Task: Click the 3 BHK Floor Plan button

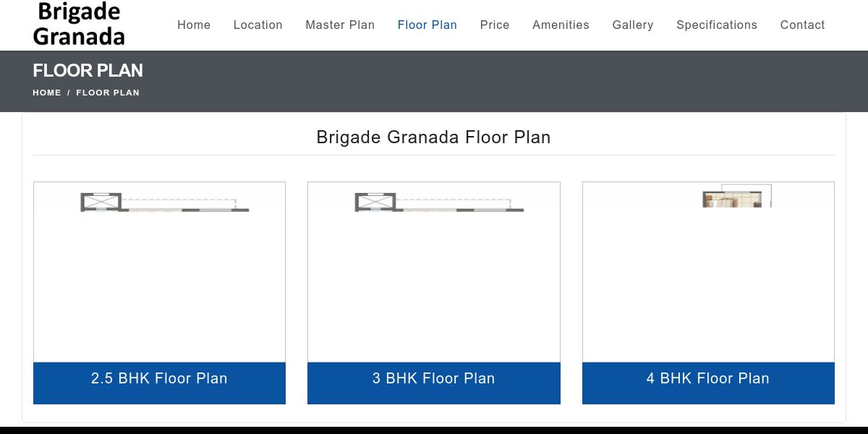Action: coord(434,383)
